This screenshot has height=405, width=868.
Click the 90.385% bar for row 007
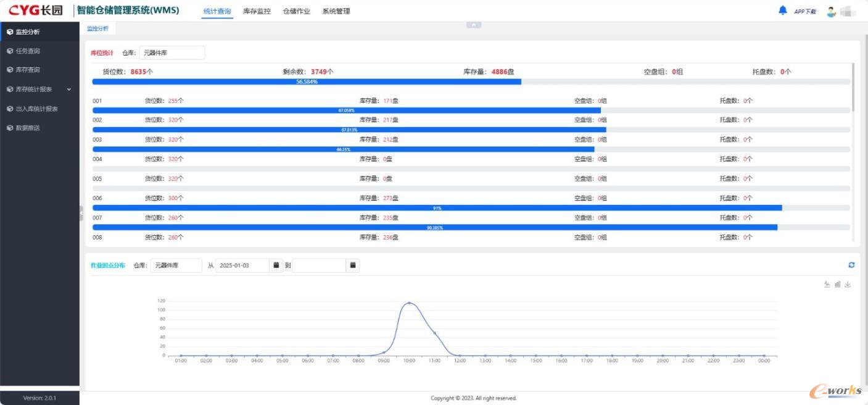coord(471,228)
